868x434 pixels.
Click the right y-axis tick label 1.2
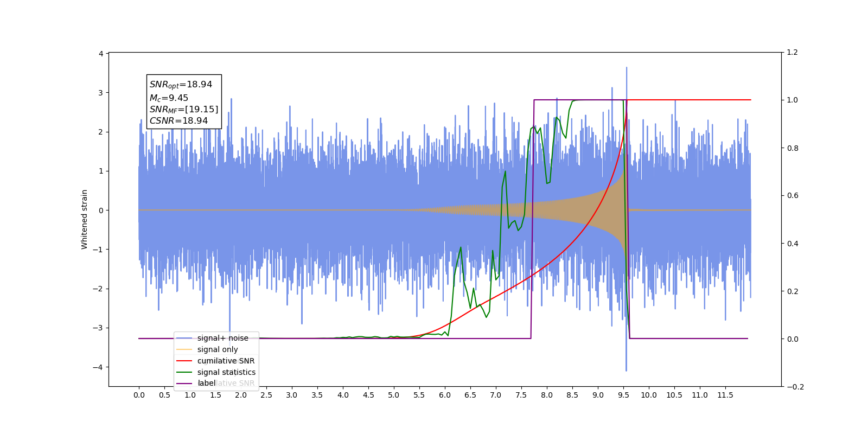[793, 53]
